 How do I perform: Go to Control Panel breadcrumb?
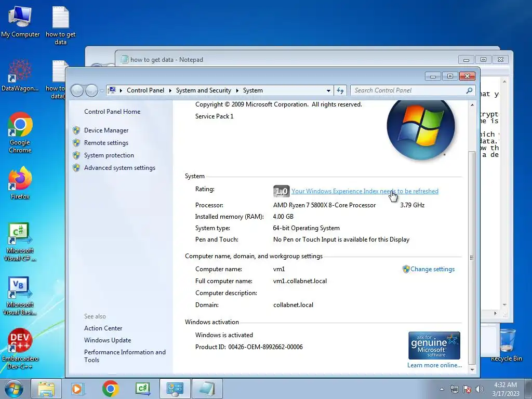(145, 90)
